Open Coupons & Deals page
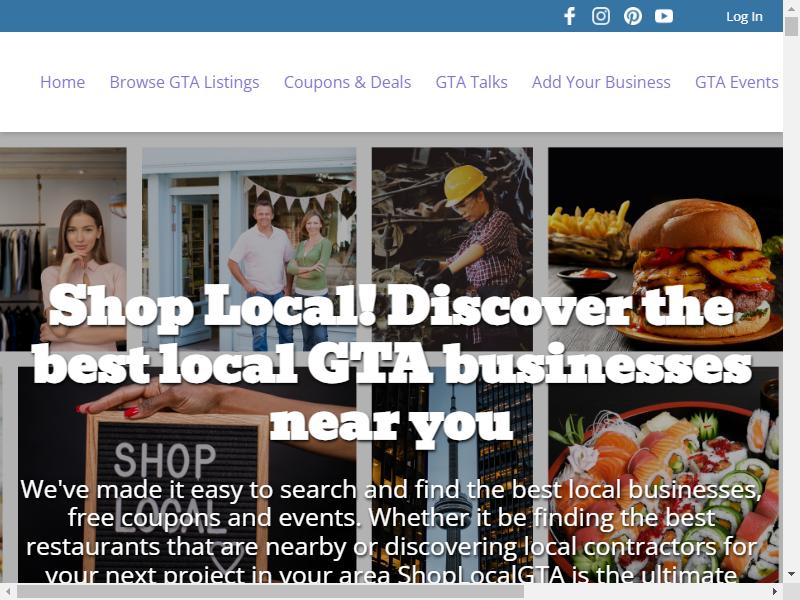The height and width of the screenshot is (600, 800). tap(347, 82)
